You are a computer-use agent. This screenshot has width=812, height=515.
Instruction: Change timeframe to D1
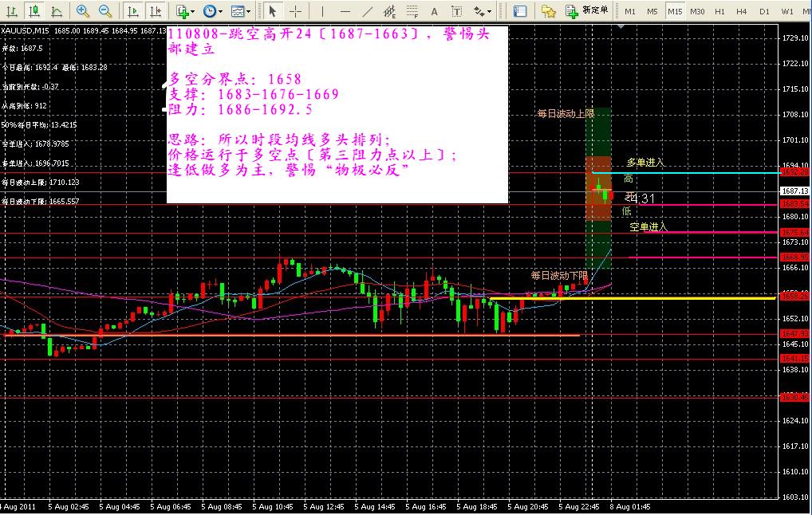pyautogui.click(x=764, y=11)
